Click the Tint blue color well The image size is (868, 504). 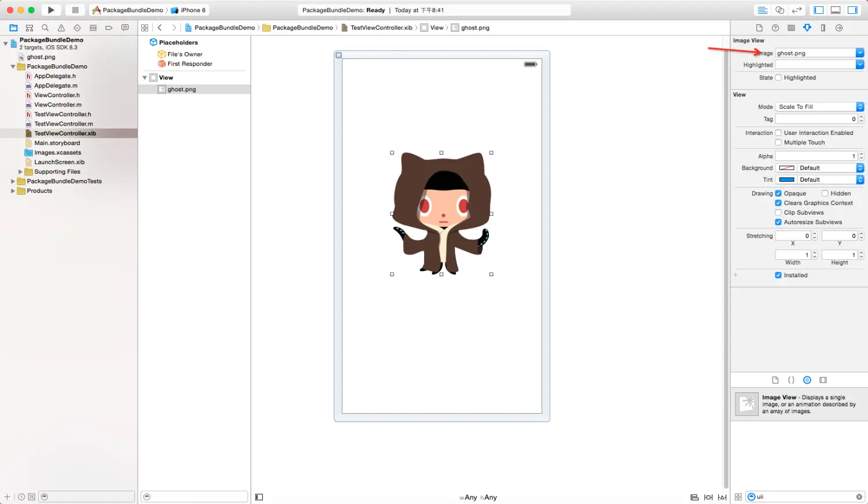tap(786, 179)
